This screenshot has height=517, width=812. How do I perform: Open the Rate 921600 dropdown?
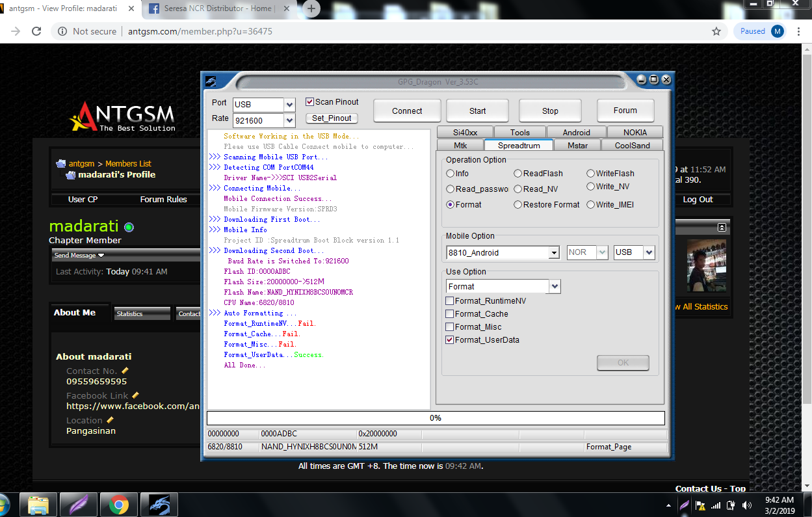(290, 120)
